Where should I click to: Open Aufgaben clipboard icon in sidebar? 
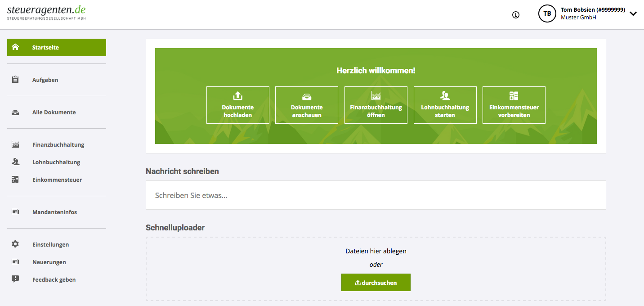click(15, 80)
